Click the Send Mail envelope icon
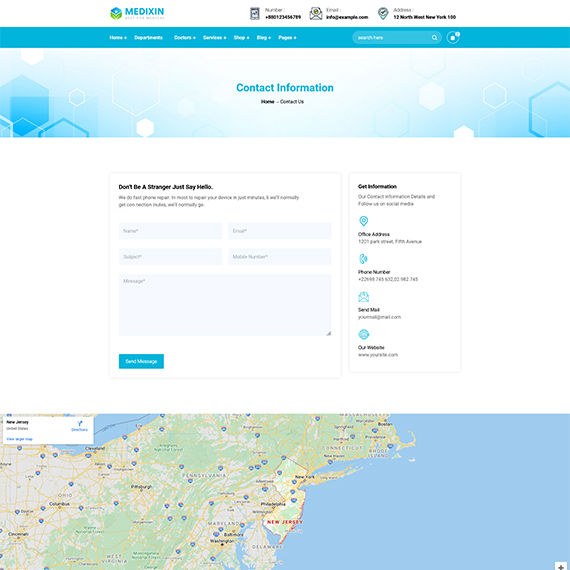The width and height of the screenshot is (570, 570). click(x=364, y=297)
